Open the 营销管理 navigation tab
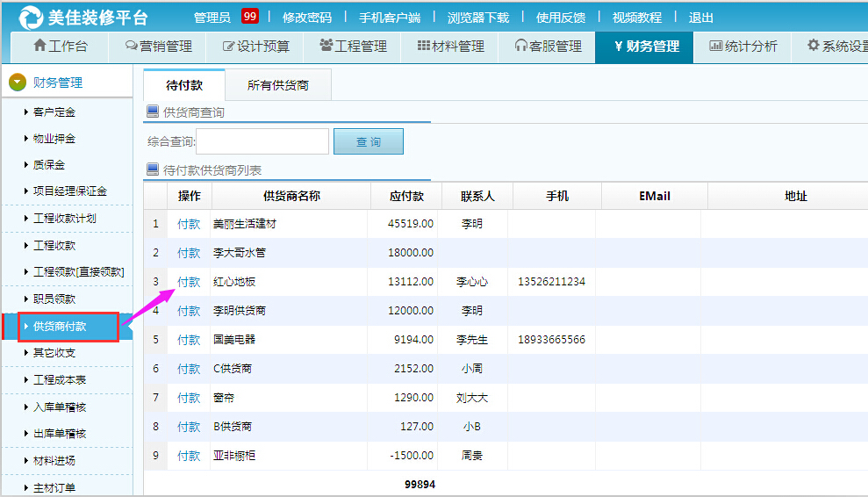868x497 pixels. (x=158, y=47)
